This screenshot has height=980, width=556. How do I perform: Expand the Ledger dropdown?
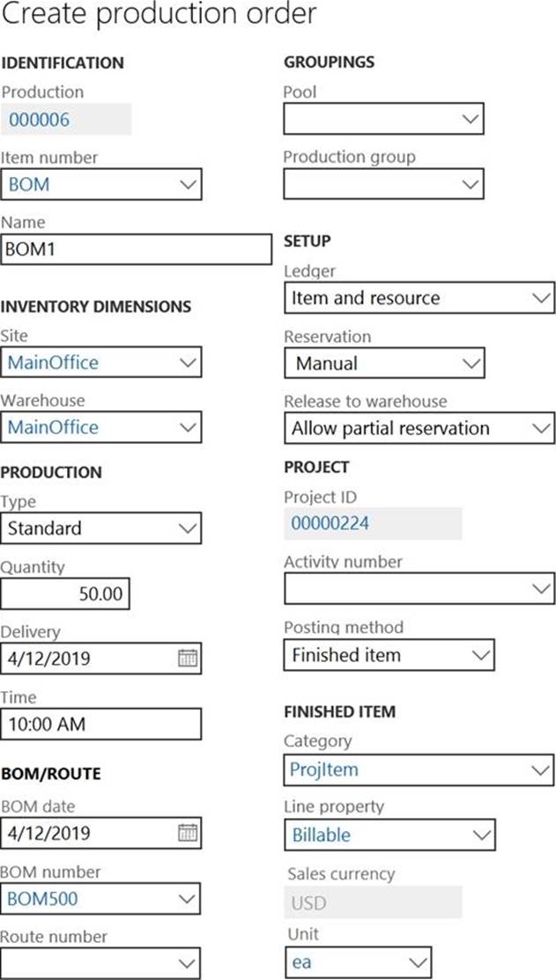pos(541,298)
